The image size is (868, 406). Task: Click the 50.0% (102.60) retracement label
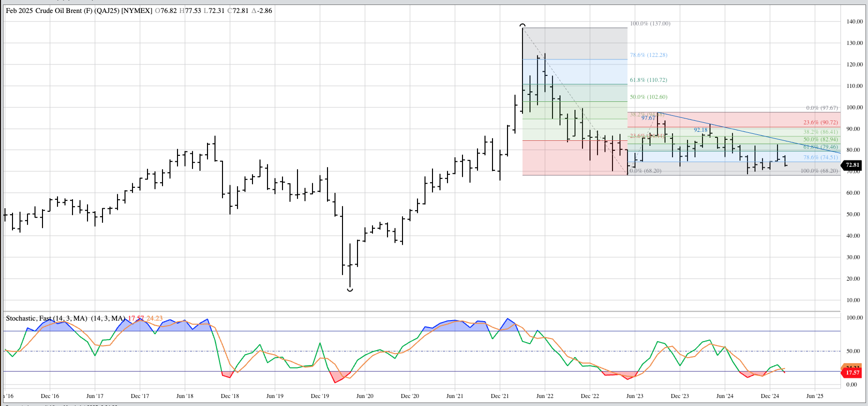pyautogui.click(x=648, y=97)
